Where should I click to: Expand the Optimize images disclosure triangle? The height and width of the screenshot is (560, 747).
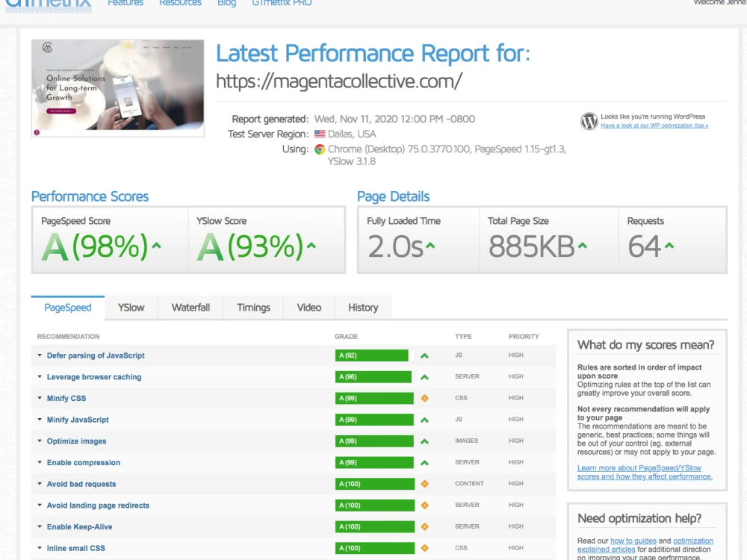pos(40,441)
